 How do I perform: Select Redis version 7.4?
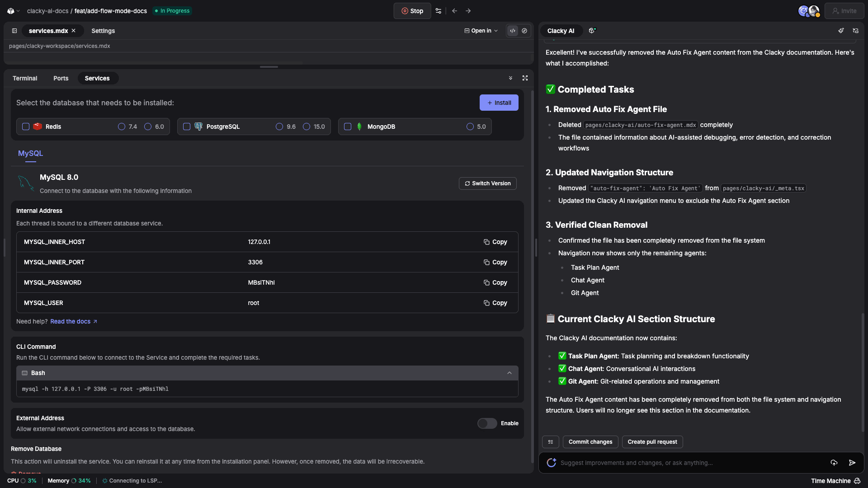tap(122, 127)
